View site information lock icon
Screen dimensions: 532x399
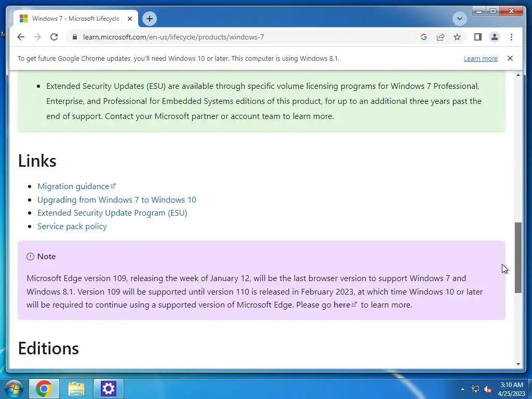(x=75, y=37)
